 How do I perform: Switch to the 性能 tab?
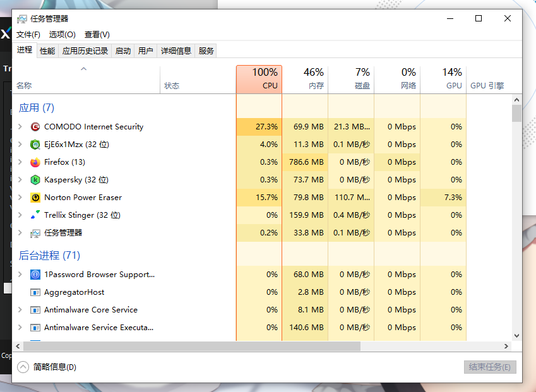coord(47,51)
